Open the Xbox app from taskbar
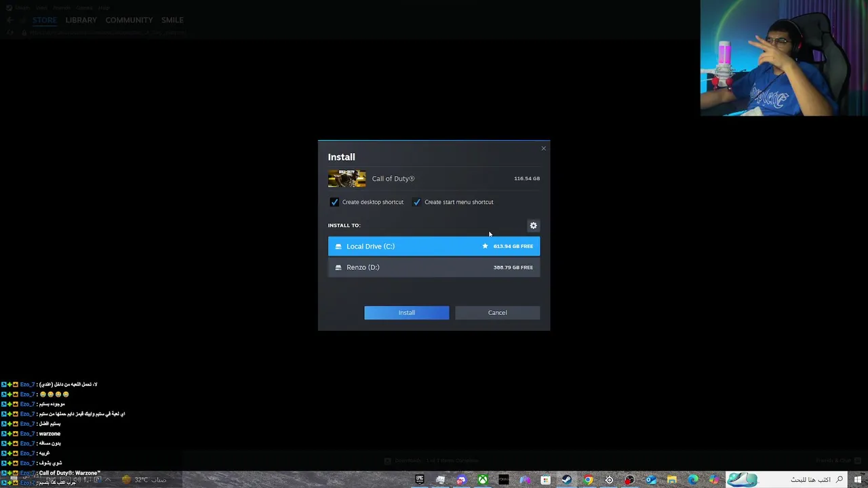Screen dimensions: 868x488 click(x=482, y=480)
